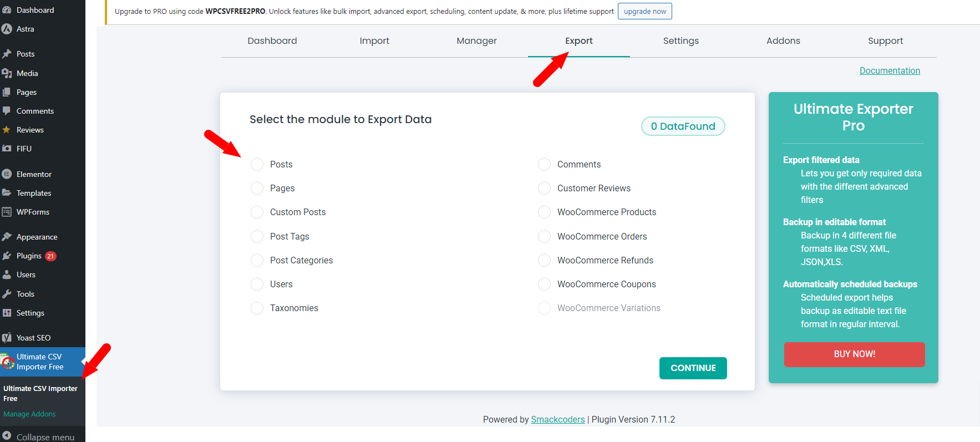980x442 pixels.
Task: Click the Dashboard icon in the WordPress sidebar
Action: point(7,10)
